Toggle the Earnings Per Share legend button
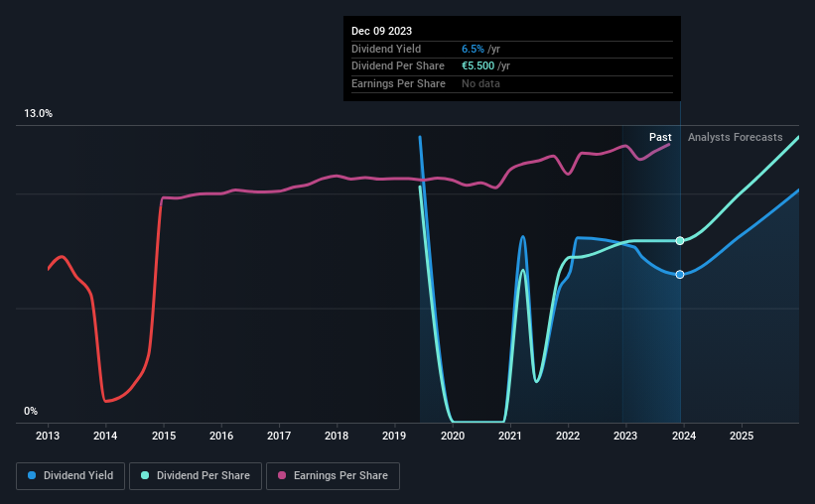815x504 pixels. pos(334,476)
